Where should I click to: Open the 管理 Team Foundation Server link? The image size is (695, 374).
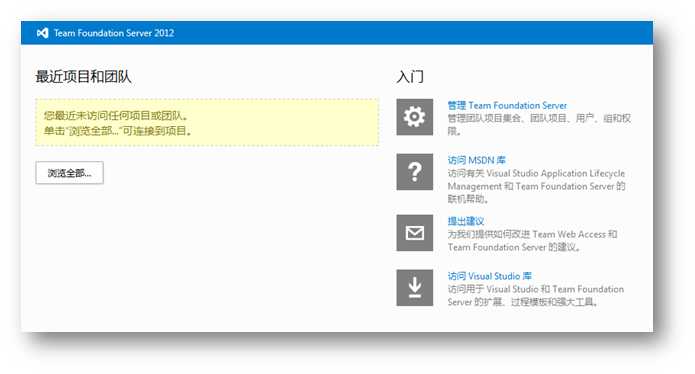(x=507, y=105)
